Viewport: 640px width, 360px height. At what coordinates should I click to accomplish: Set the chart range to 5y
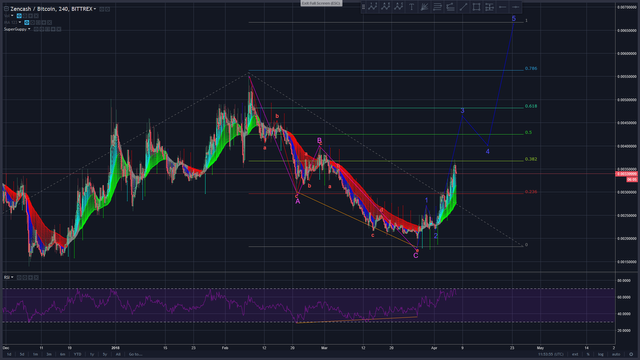point(104,354)
